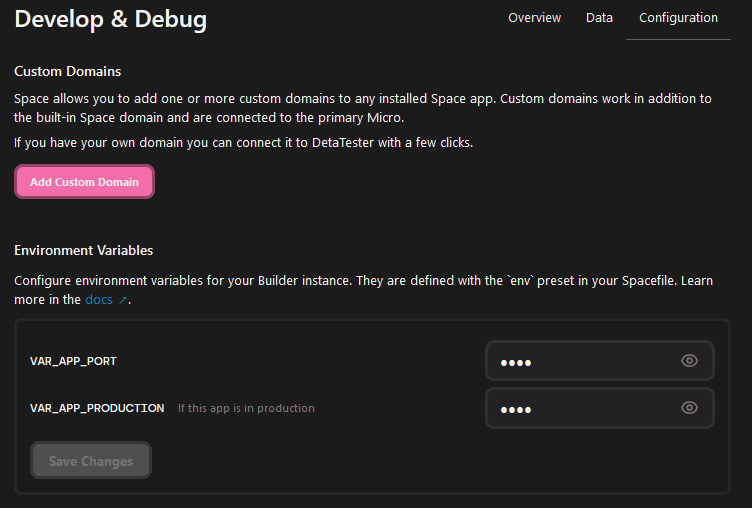Click the external-link arrow beside docs
Screen dimensions: 752x508
[x=123, y=300]
